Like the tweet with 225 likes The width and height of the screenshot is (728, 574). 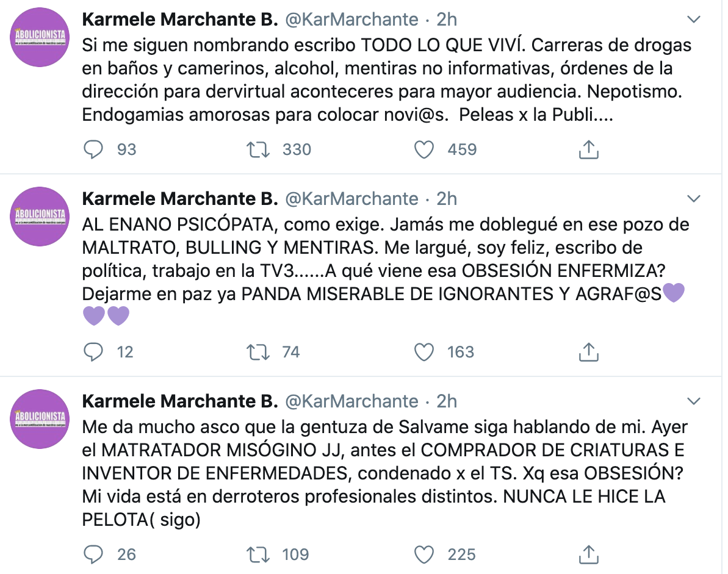(x=424, y=554)
